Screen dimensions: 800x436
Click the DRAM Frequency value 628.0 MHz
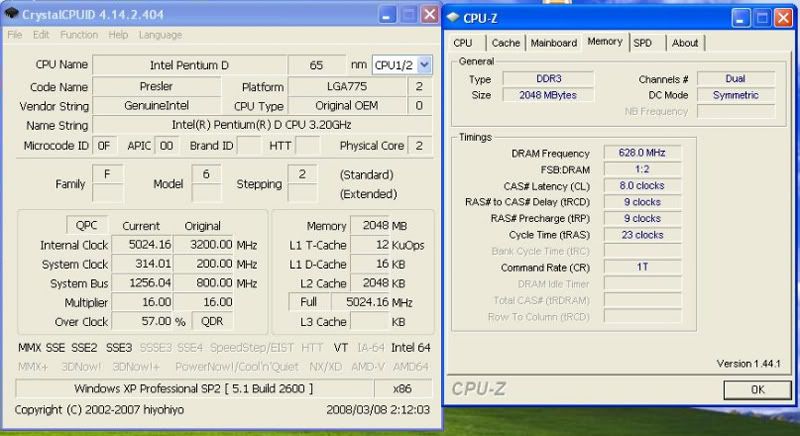tap(642, 152)
